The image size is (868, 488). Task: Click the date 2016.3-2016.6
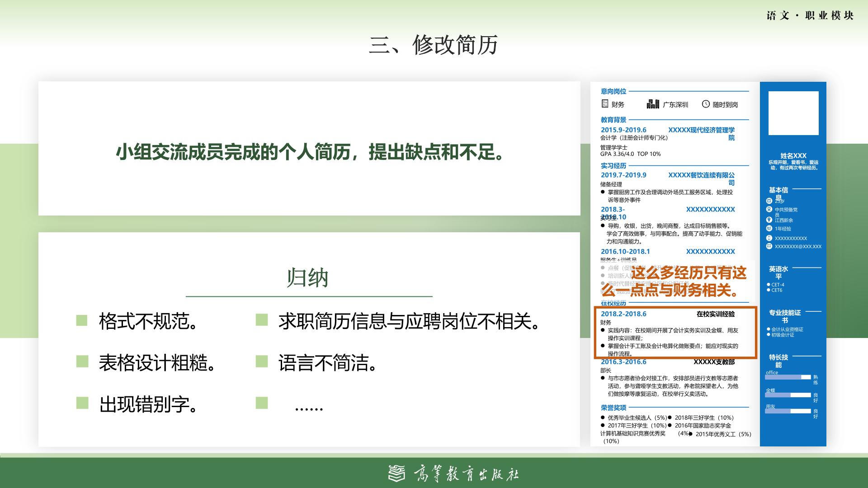pyautogui.click(x=623, y=361)
